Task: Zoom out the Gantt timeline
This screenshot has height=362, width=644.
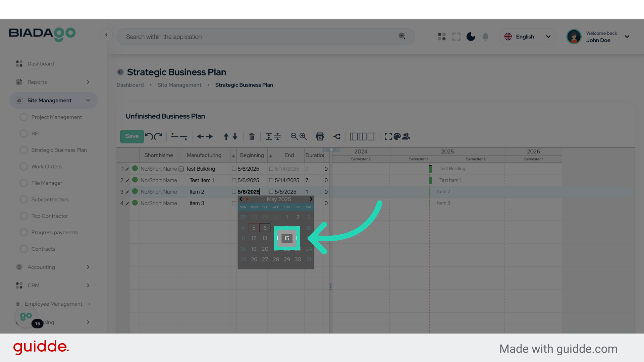Action: (294, 136)
